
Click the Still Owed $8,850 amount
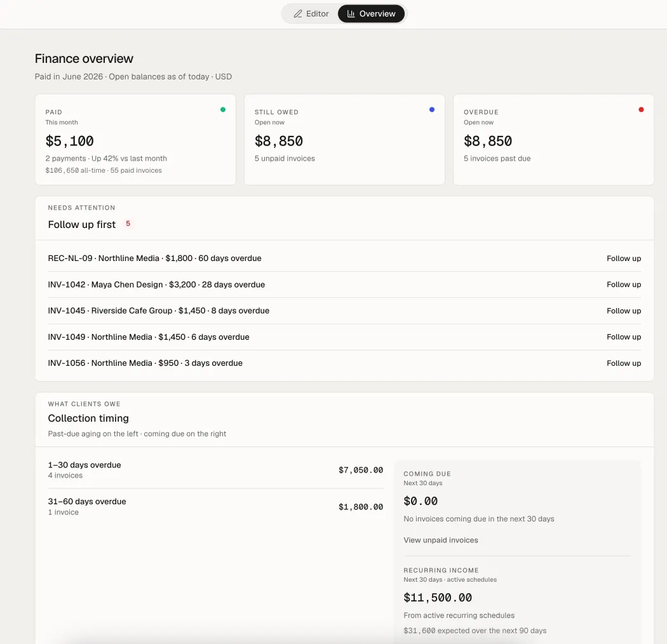279,141
